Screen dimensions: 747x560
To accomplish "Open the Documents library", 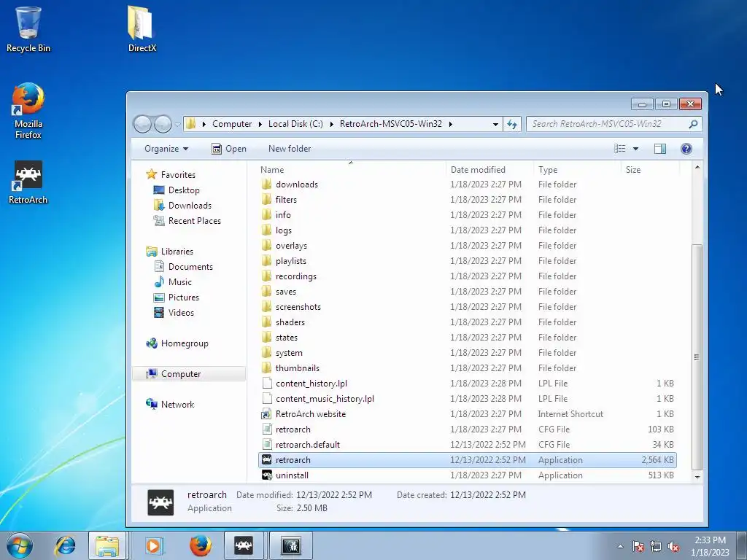I will pyautogui.click(x=190, y=267).
